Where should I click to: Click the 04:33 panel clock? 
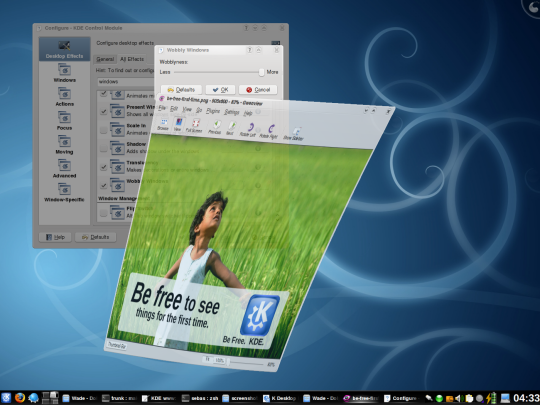coord(526,398)
